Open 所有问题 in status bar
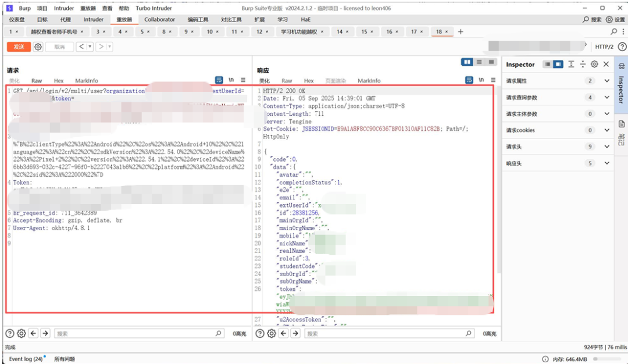This screenshot has height=364, width=628. [x=65, y=359]
